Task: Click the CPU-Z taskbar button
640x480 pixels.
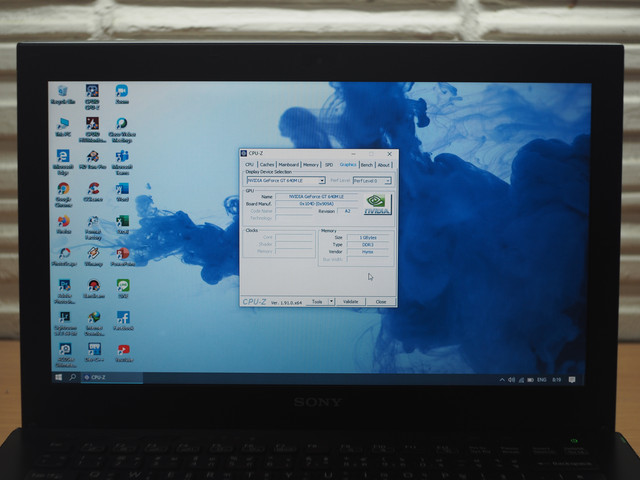Action: pyautogui.click(x=111, y=378)
